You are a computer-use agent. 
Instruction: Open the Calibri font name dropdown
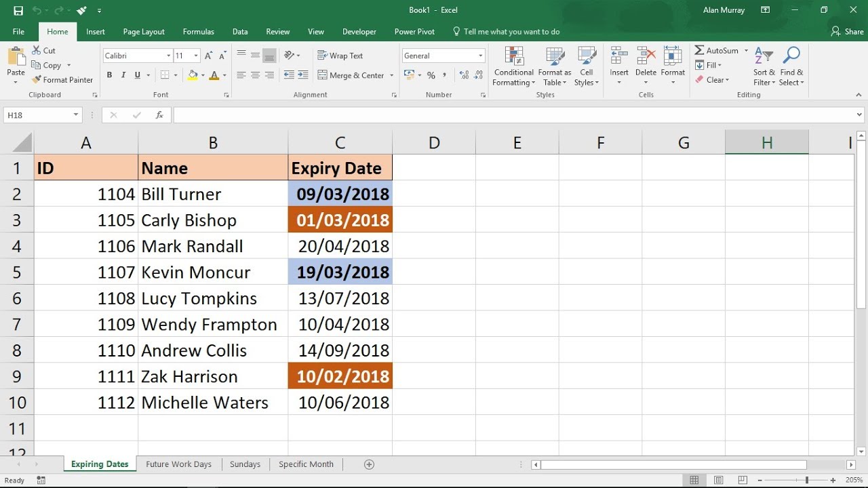168,56
